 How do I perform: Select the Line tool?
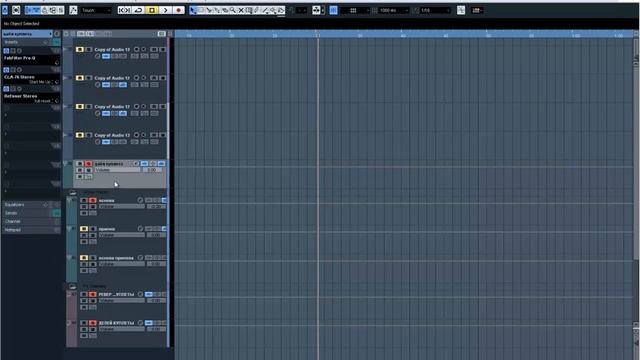(265, 10)
